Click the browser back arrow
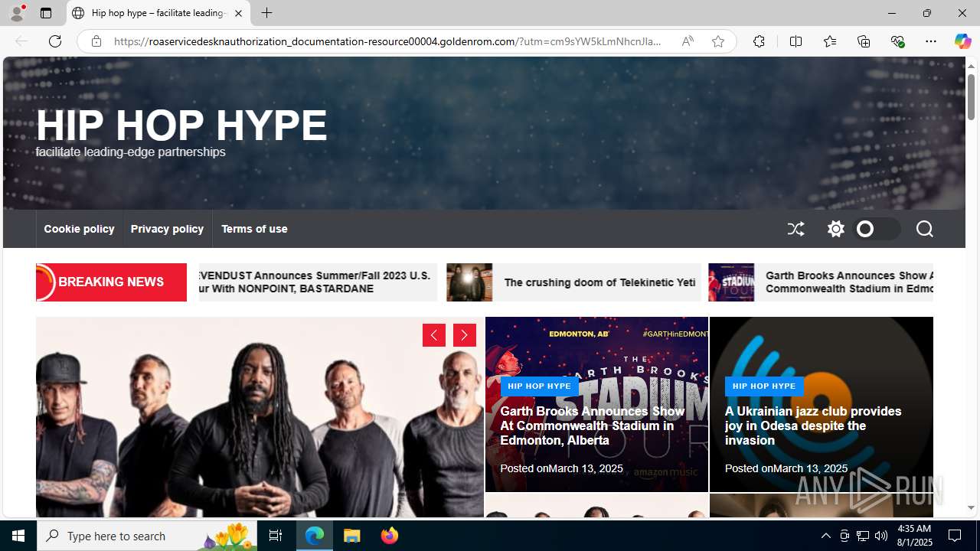Screen dimensions: 980x551 click(x=21, y=41)
